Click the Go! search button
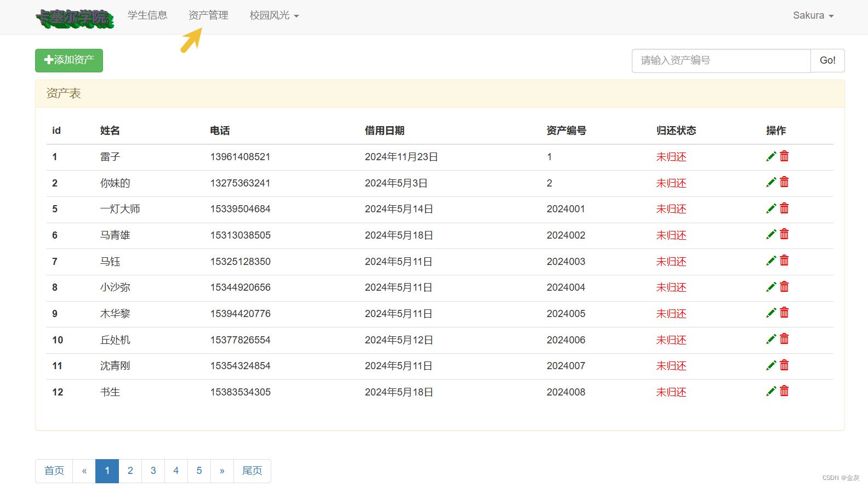This screenshot has height=486, width=868. [827, 60]
